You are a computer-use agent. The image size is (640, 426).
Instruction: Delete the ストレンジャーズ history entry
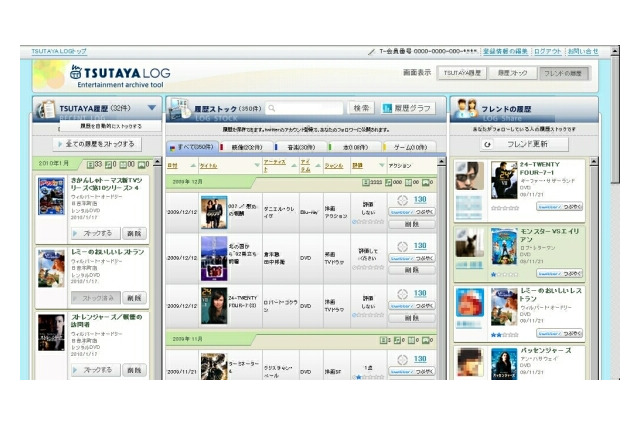(x=134, y=370)
